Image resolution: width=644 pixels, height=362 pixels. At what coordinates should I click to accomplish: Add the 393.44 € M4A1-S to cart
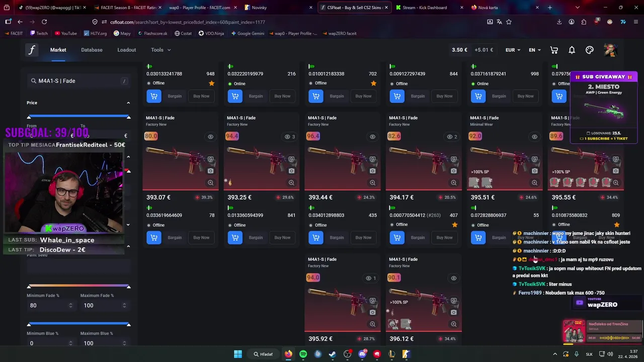coord(316,237)
